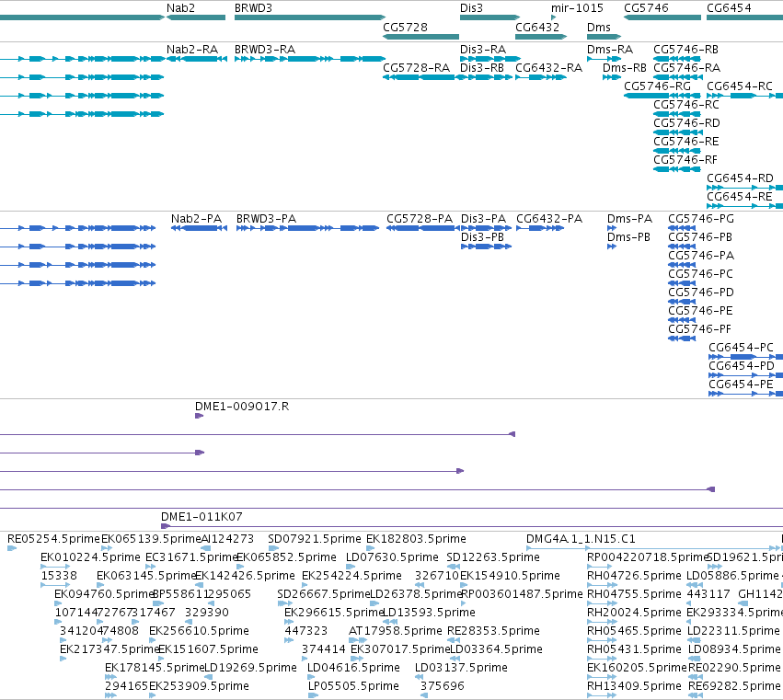Click the 447323 EST marker
Screen dimensions: 783x700
pos(289,640)
